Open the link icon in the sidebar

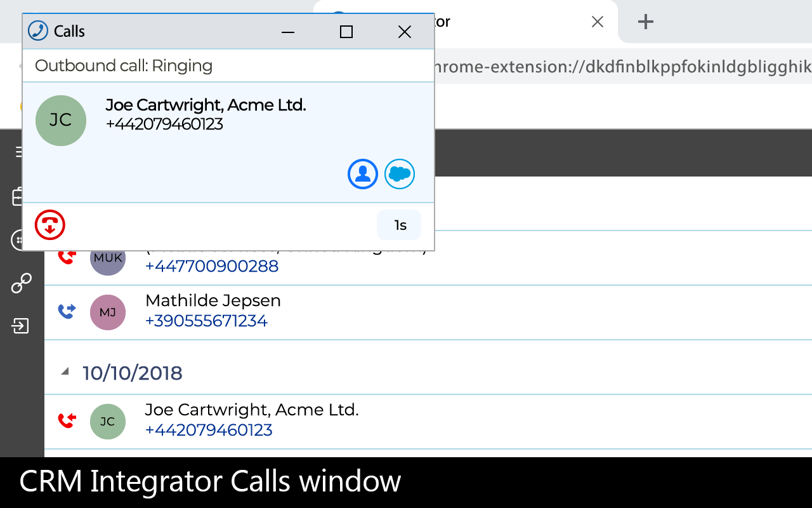pyautogui.click(x=21, y=283)
